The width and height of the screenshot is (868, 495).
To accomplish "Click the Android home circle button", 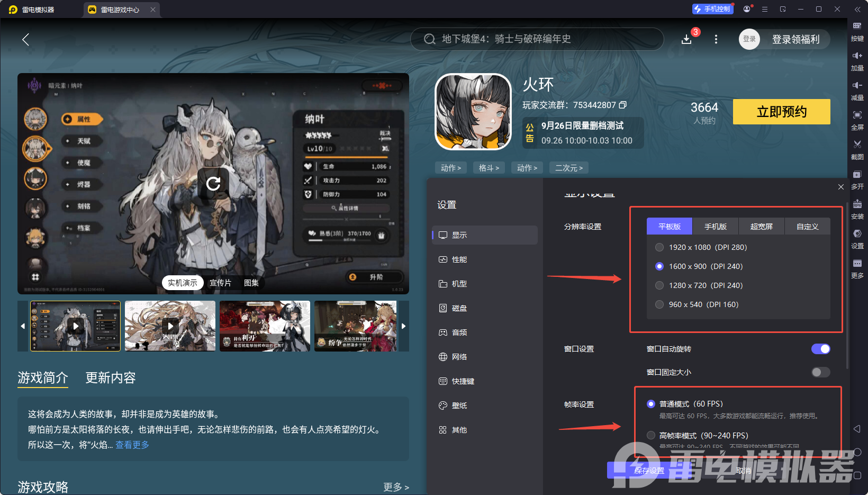I will pos(857,452).
